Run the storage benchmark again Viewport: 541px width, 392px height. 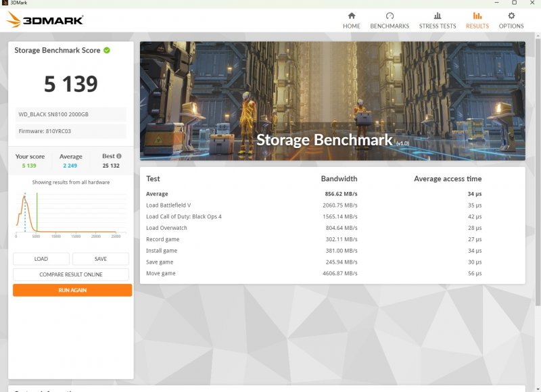point(72,290)
